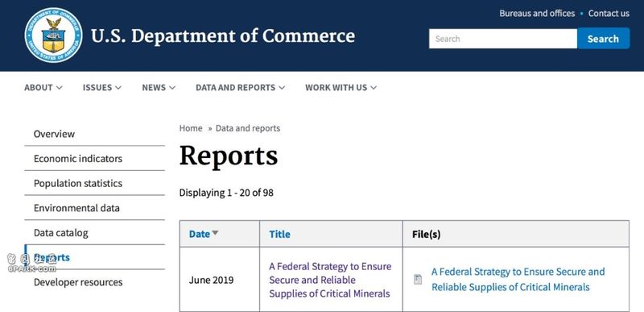Open Data and reports breadcrumb link

248,128
